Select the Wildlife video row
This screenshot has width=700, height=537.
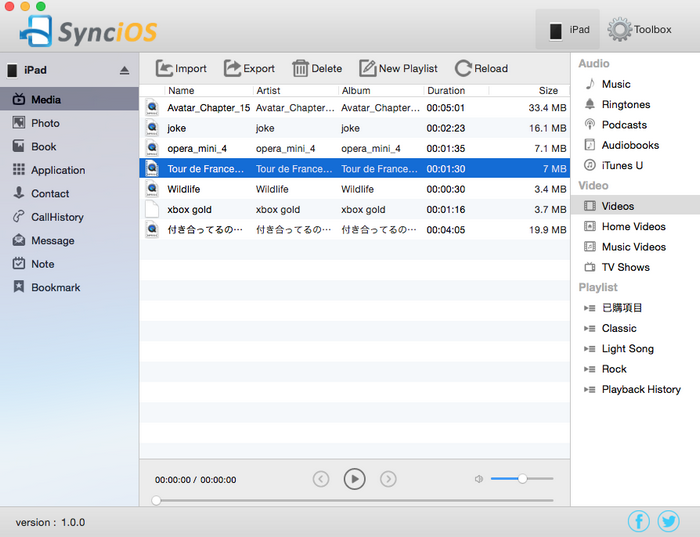pyautogui.click(x=354, y=189)
